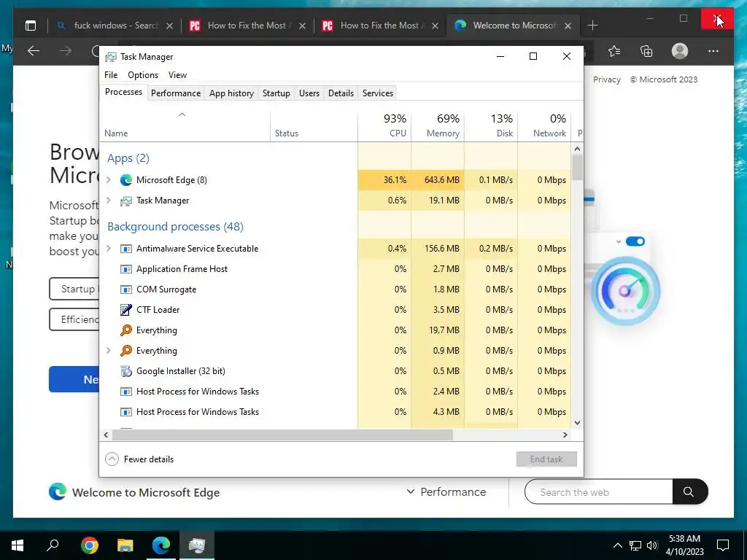
Task: Go back using Edge's back arrow
Action: click(x=34, y=50)
